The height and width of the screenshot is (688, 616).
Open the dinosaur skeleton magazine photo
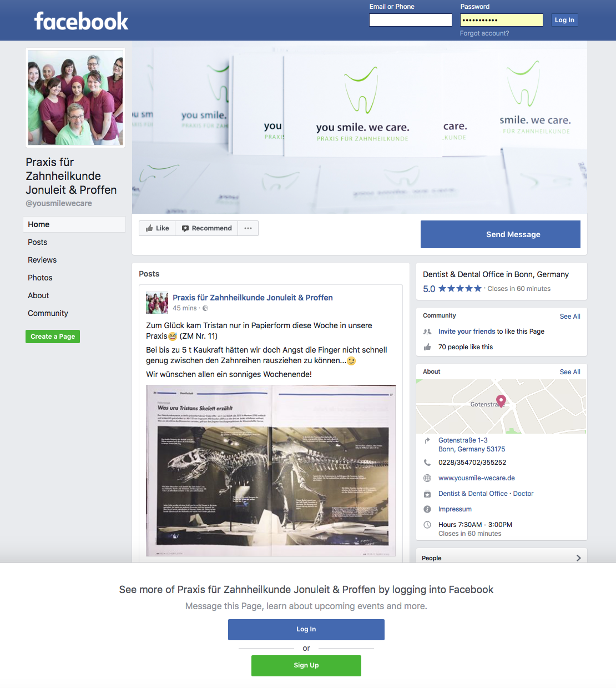tap(271, 471)
